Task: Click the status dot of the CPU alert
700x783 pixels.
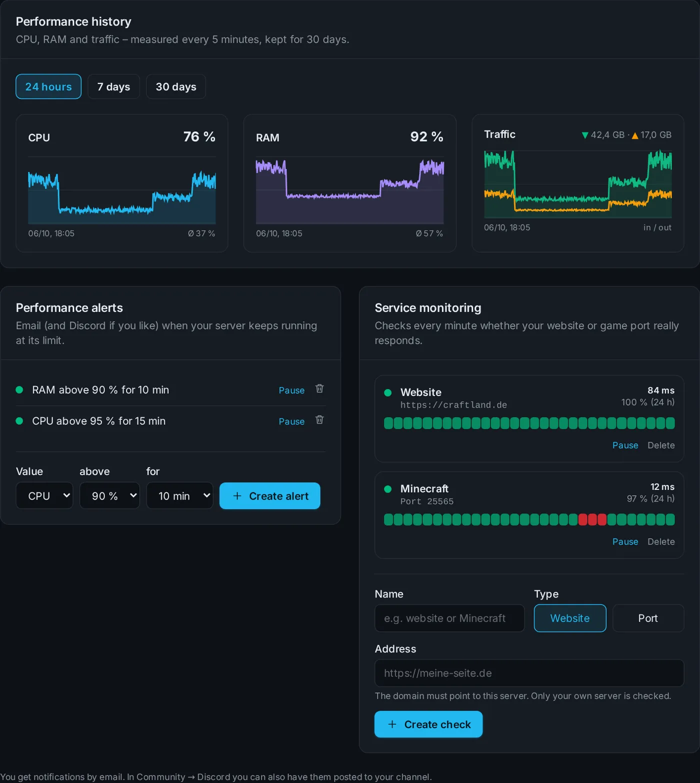Action: click(x=19, y=421)
